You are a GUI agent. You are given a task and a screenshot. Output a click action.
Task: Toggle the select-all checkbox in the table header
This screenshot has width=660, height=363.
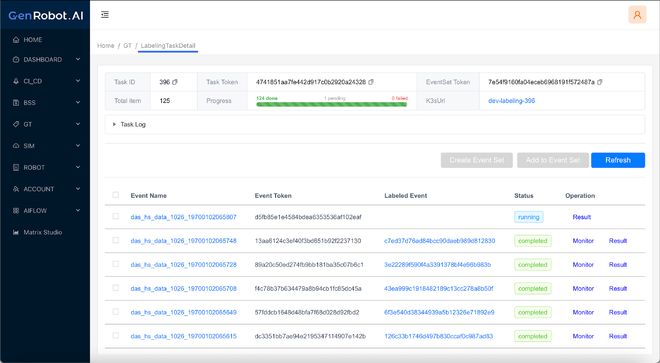pyautogui.click(x=116, y=195)
